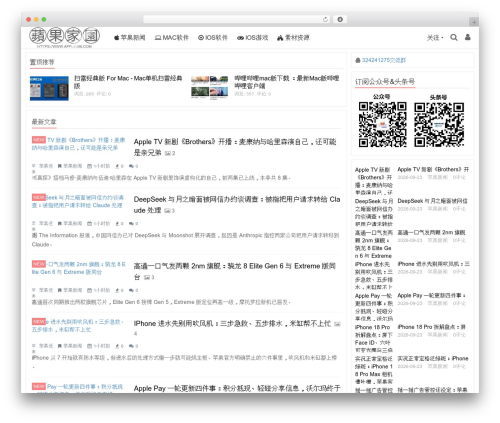
Task: Open the 324241275 交流群 link
Action: 384,60
